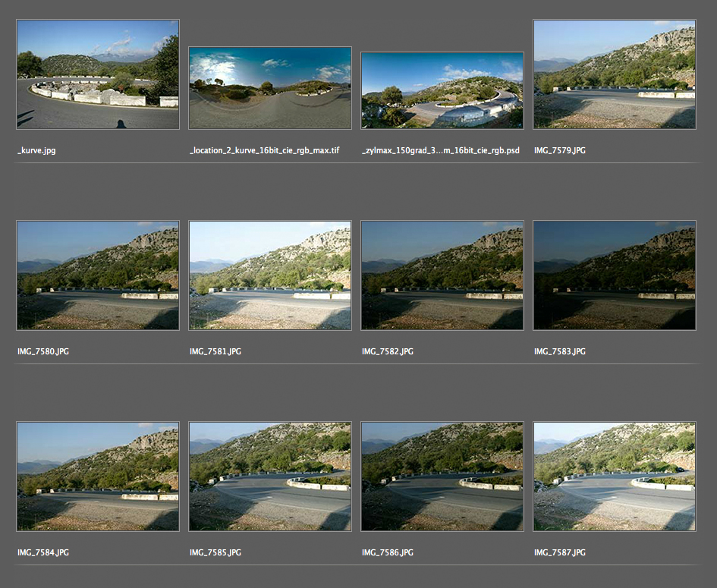Select the _kurve.jpg thumbnail image
The height and width of the screenshot is (588, 717).
[98, 74]
